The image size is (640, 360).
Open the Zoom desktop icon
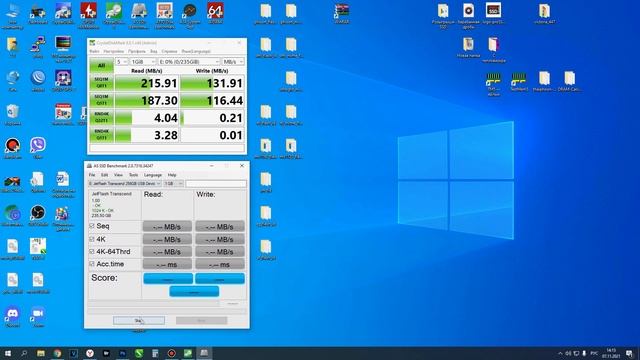point(38,317)
